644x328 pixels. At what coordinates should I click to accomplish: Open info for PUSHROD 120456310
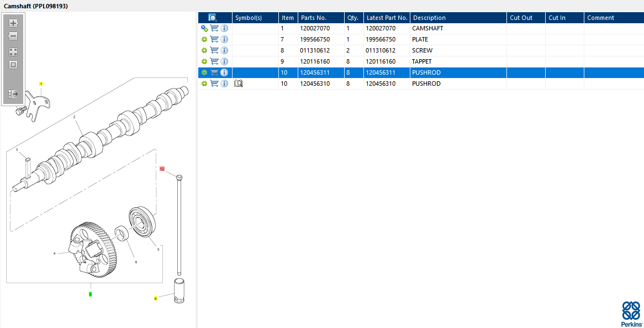224,84
